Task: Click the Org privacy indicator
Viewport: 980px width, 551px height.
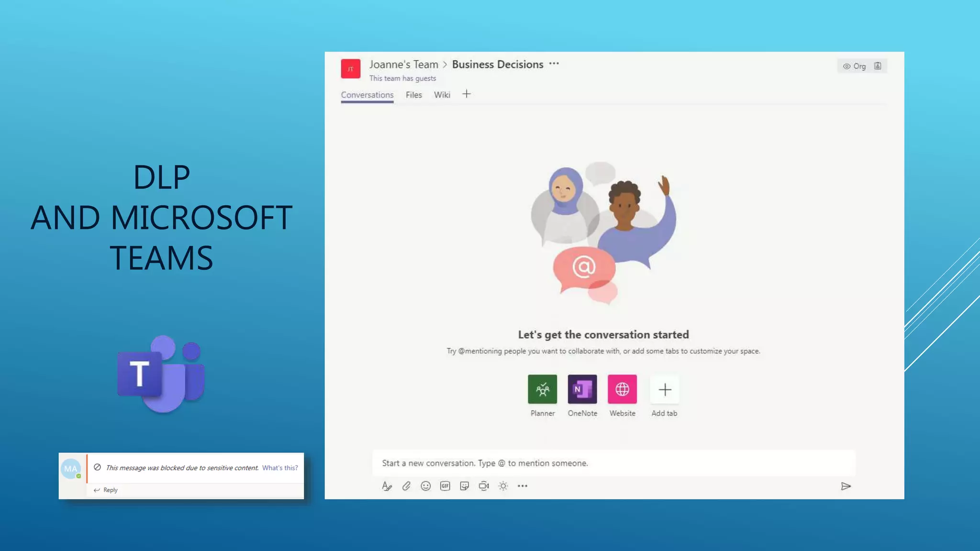Action: [x=854, y=66]
